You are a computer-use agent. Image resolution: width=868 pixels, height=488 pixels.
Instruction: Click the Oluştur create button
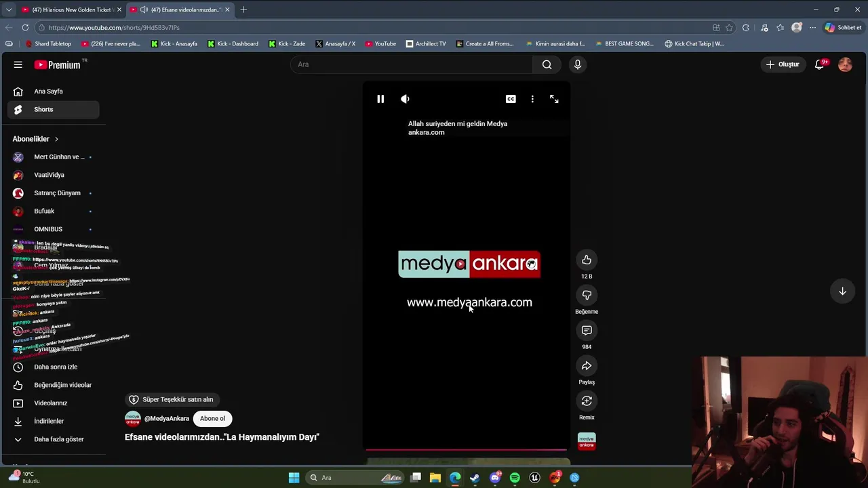(x=783, y=64)
